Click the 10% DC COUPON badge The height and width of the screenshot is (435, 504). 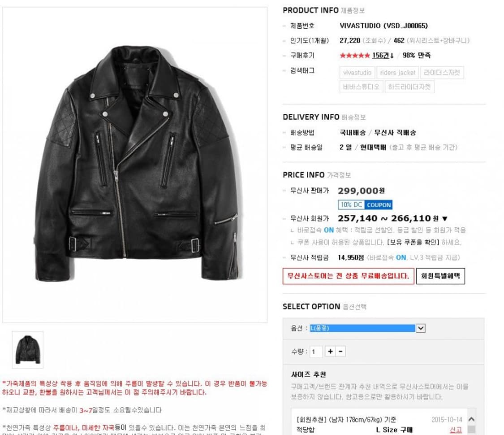click(x=365, y=205)
